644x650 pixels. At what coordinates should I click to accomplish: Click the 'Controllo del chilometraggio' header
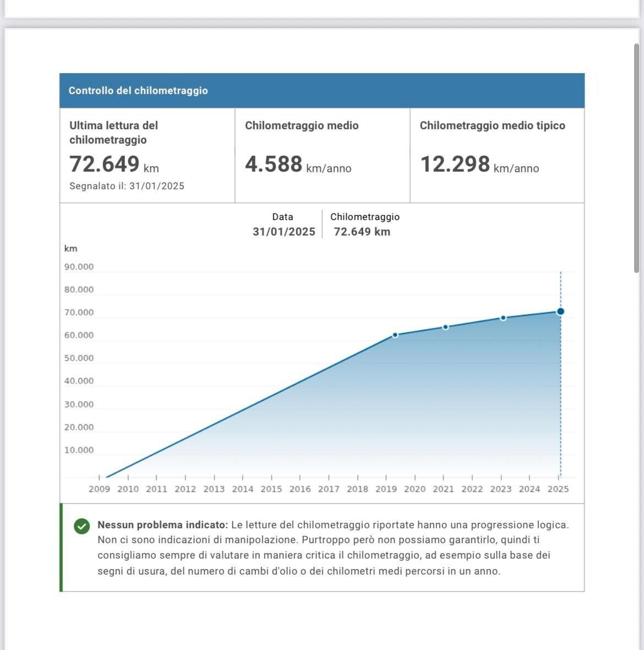click(138, 91)
